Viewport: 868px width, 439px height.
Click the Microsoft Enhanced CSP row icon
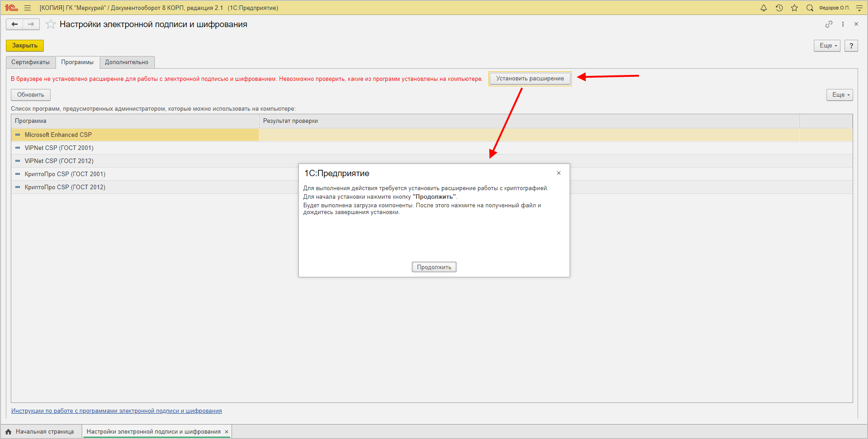pyautogui.click(x=18, y=135)
